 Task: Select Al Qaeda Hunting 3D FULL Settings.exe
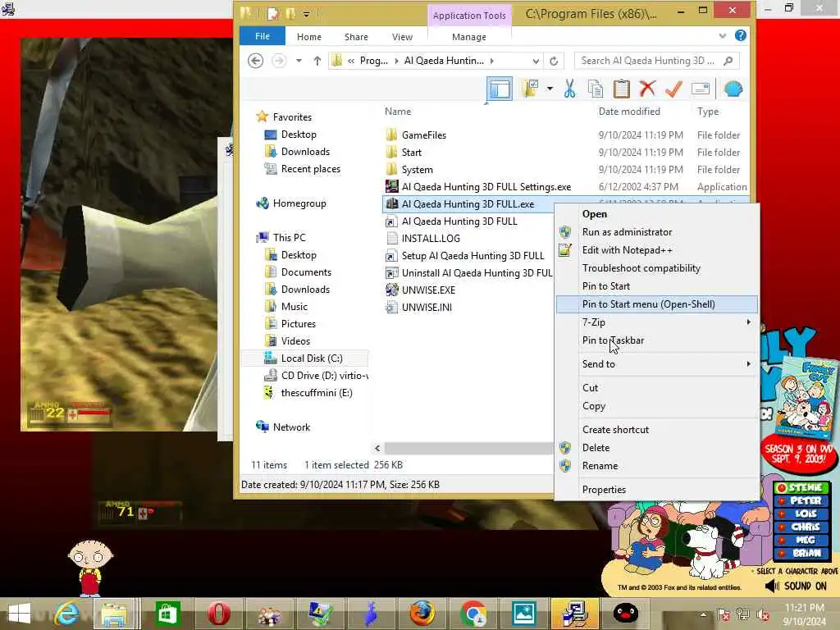click(486, 186)
